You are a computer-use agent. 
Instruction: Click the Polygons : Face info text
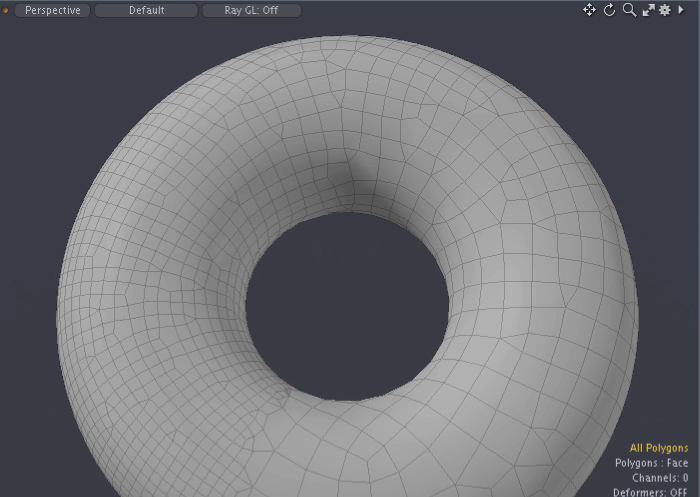[x=651, y=463]
